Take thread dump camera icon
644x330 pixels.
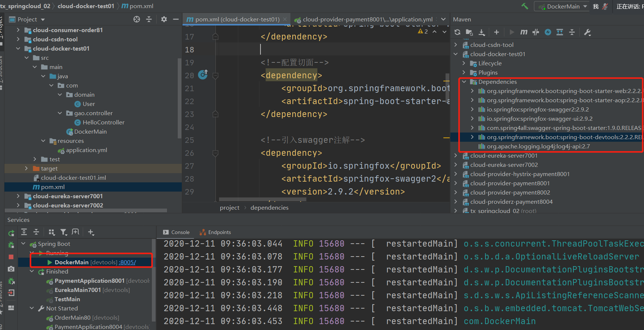11,269
